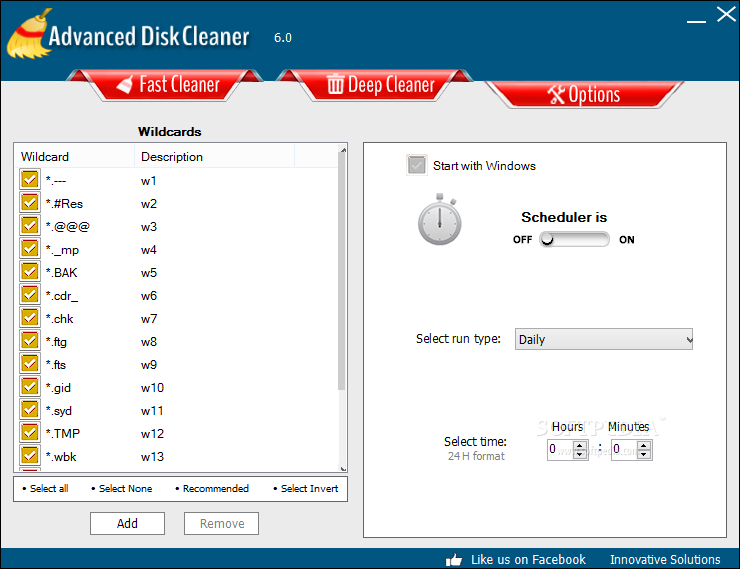
Task: Uncheck the *.BAK wildcard checkbox
Action: coord(30,272)
